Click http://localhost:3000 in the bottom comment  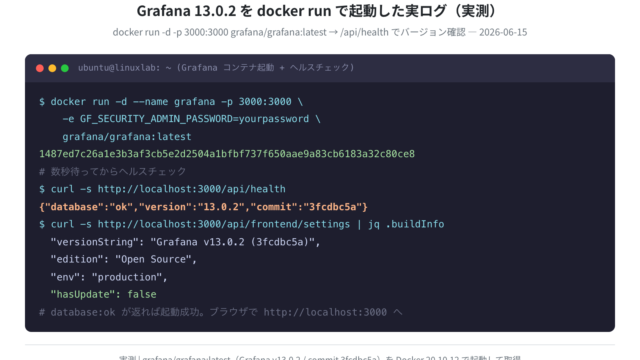325,312
